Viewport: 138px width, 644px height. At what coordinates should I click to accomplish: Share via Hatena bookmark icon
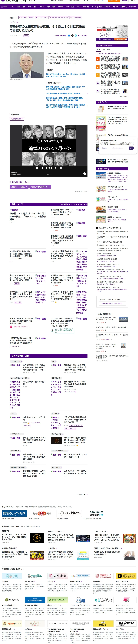click(76, 36)
